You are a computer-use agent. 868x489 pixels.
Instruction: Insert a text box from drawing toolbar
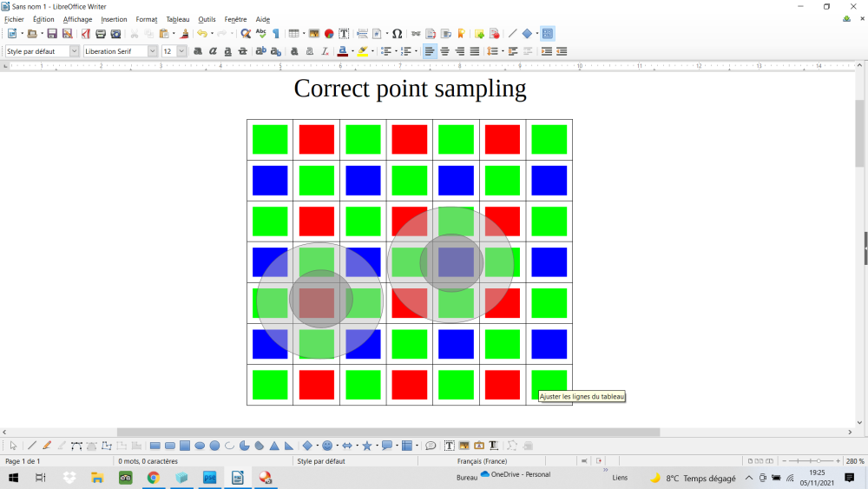coord(450,446)
